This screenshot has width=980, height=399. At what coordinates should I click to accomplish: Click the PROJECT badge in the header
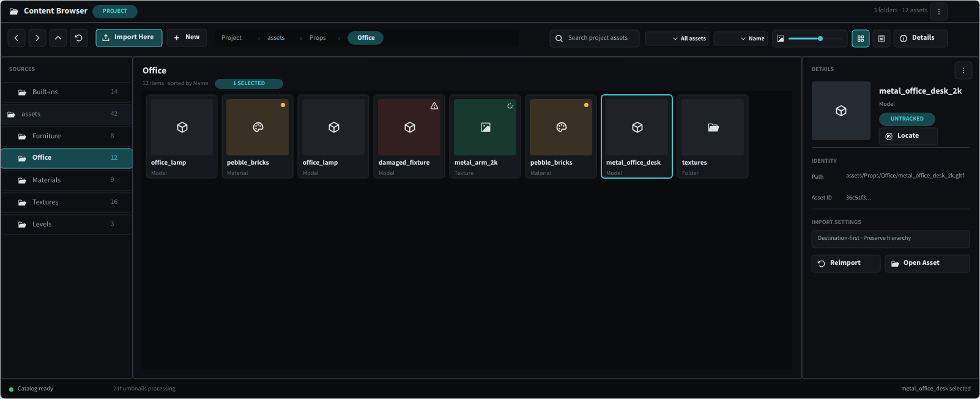point(115,11)
